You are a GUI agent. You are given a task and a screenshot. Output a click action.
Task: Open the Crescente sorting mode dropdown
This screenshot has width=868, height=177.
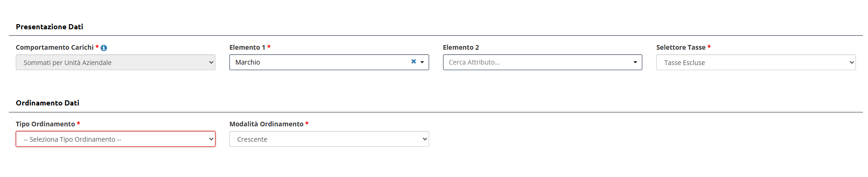pos(329,139)
